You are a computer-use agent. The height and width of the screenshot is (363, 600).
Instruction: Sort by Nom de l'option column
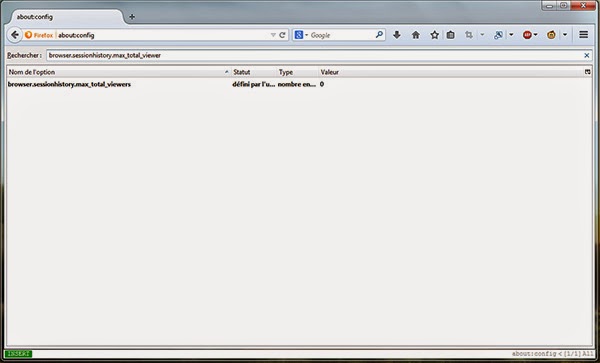click(119, 72)
